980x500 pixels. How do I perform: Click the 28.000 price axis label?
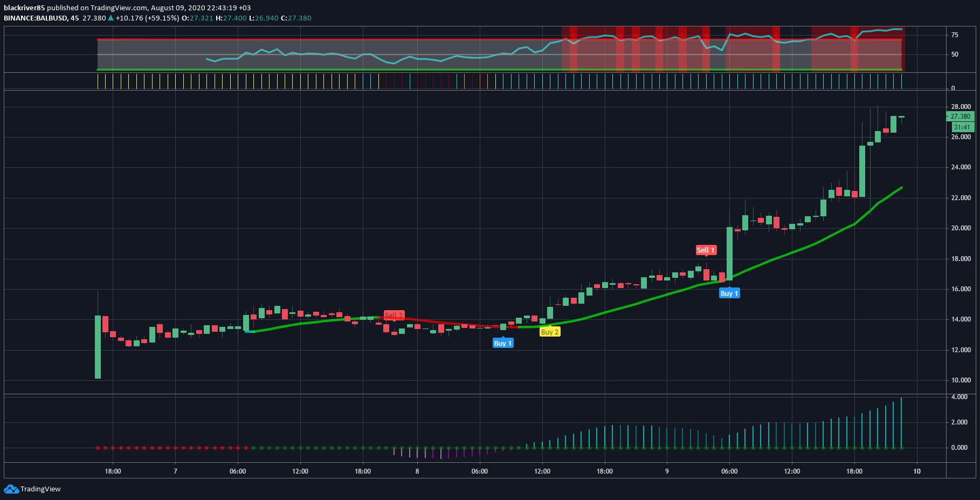961,107
